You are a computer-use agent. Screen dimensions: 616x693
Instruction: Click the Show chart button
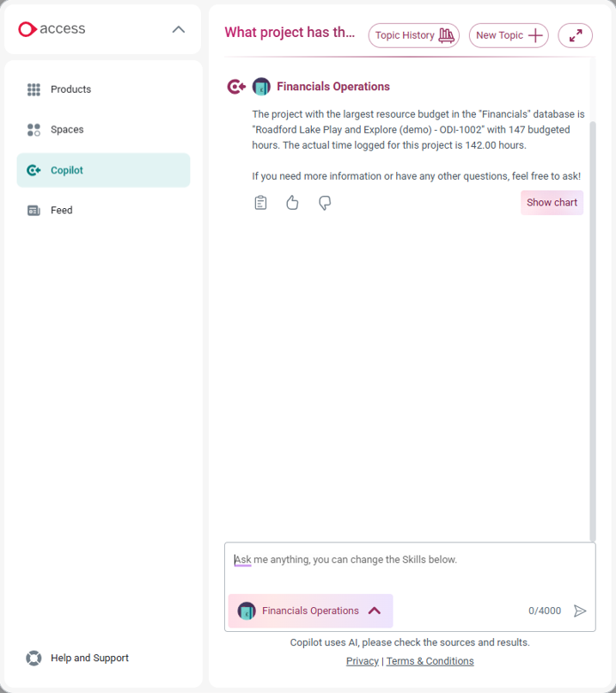[552, 202]
